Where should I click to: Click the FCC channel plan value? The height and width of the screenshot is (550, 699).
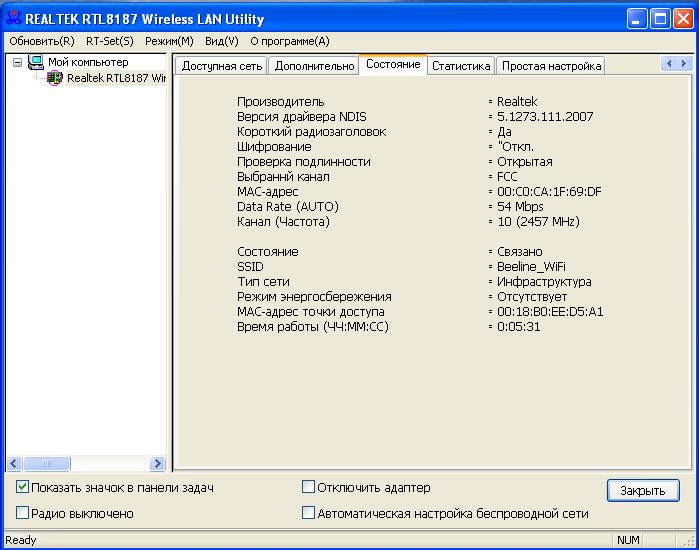[507, 176]
